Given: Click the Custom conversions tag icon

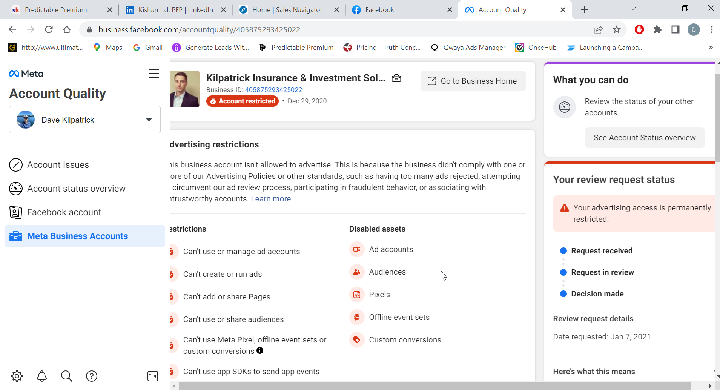Looking at the screenshot, I should [x=356, y=339].
